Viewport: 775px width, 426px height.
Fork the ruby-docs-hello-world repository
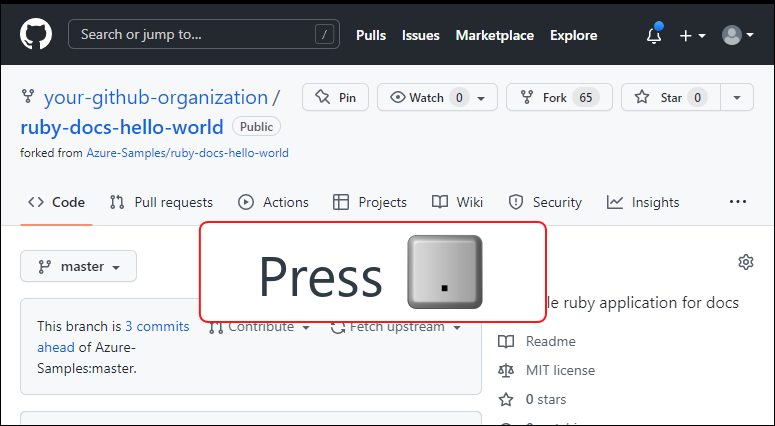554,98
